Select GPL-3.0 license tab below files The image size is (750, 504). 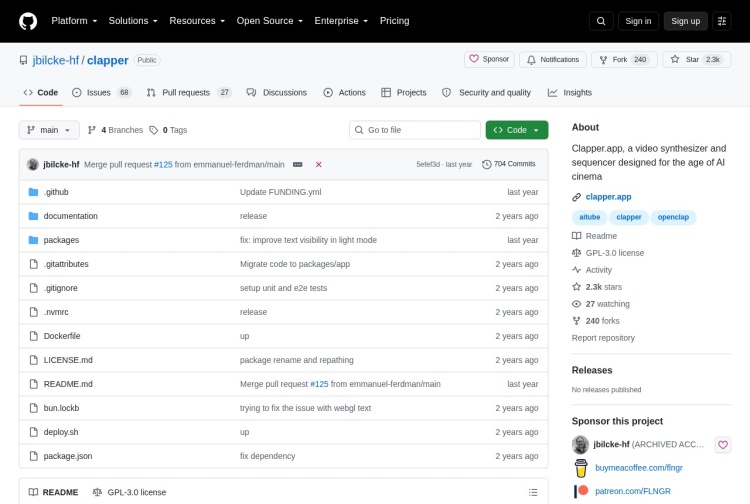[x=129, y=492]
